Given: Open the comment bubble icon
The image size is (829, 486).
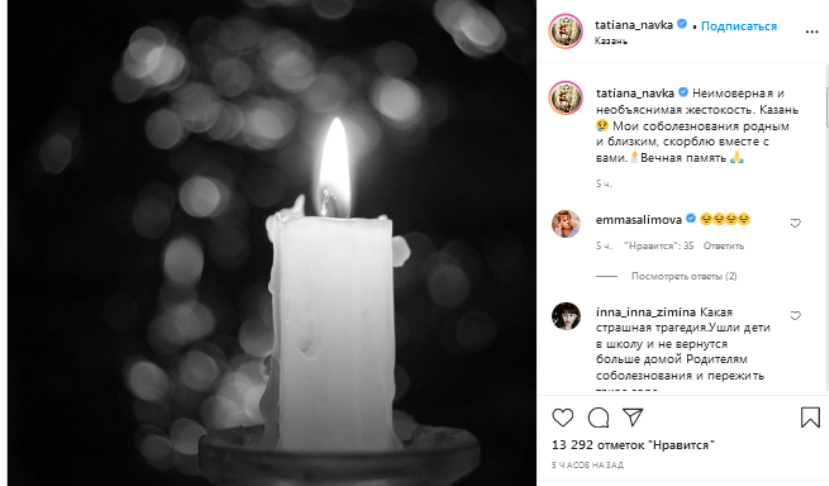Looking at the screenshot, I should (x=598, y=418).
